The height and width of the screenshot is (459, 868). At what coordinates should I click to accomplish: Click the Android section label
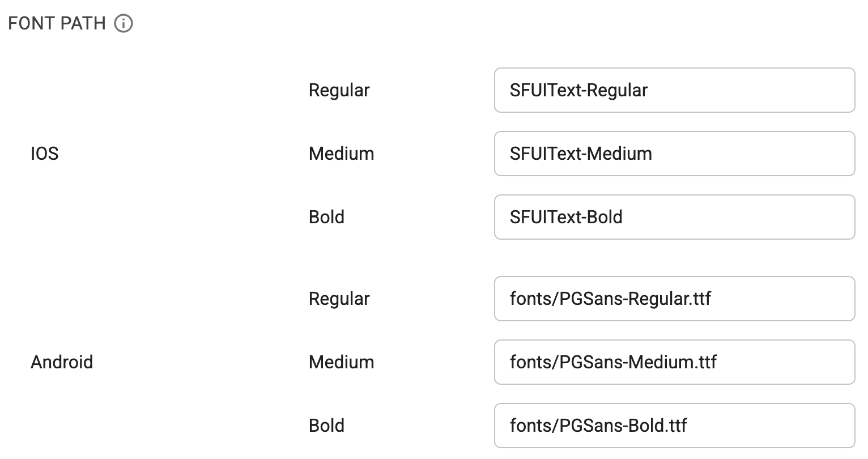coord(62,362)
